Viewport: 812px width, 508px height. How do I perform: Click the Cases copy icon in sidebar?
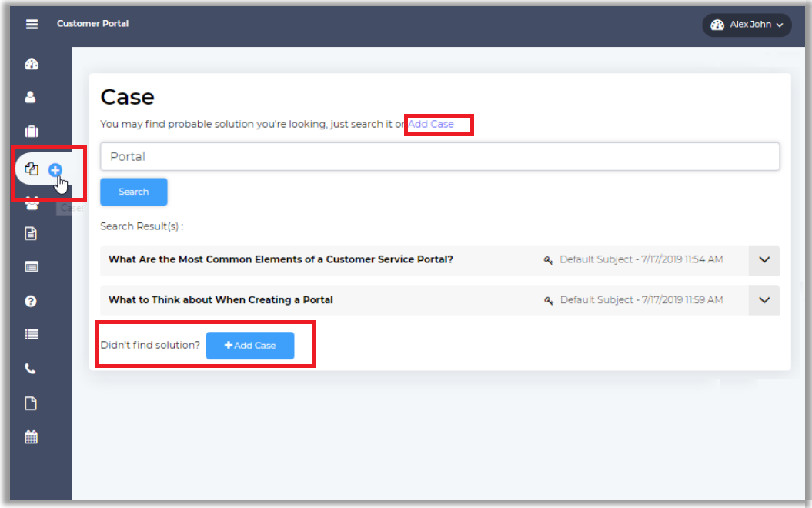[32, 169]
